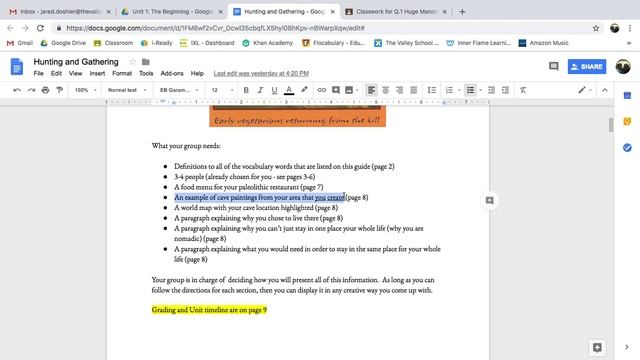The image size is (640, 360).
Task: Open the Tasks side panel icon
Action: pyautogui.click(x=627, y=147)
